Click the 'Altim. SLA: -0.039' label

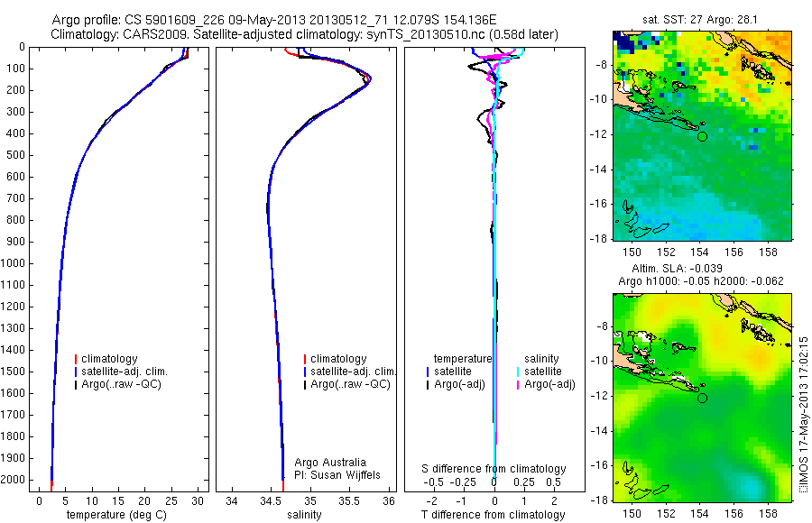677,269
